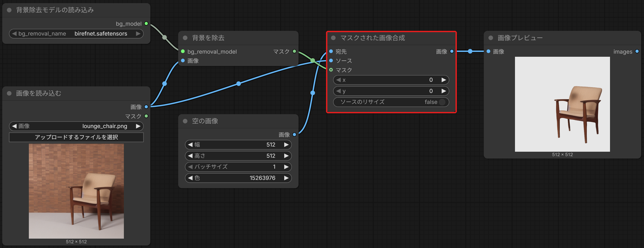Click the 色 value 15263976 field
Screen dimensions: 644x248
click(x=238, y=178)
